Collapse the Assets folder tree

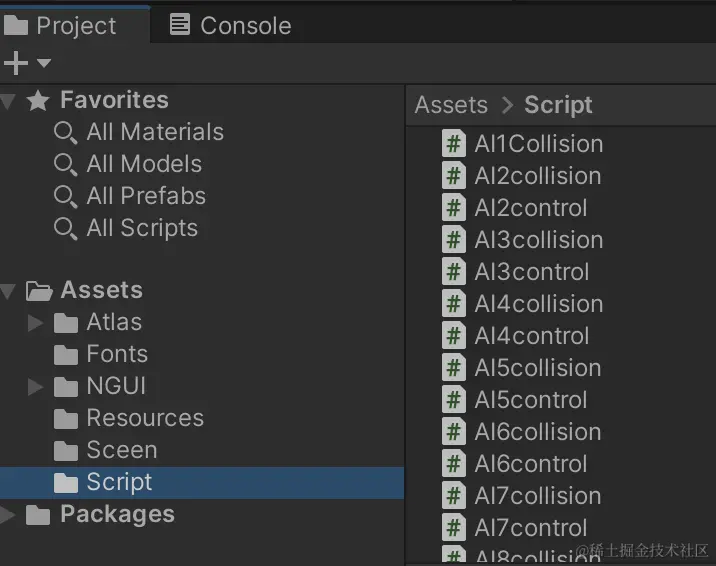click(8, 290)
